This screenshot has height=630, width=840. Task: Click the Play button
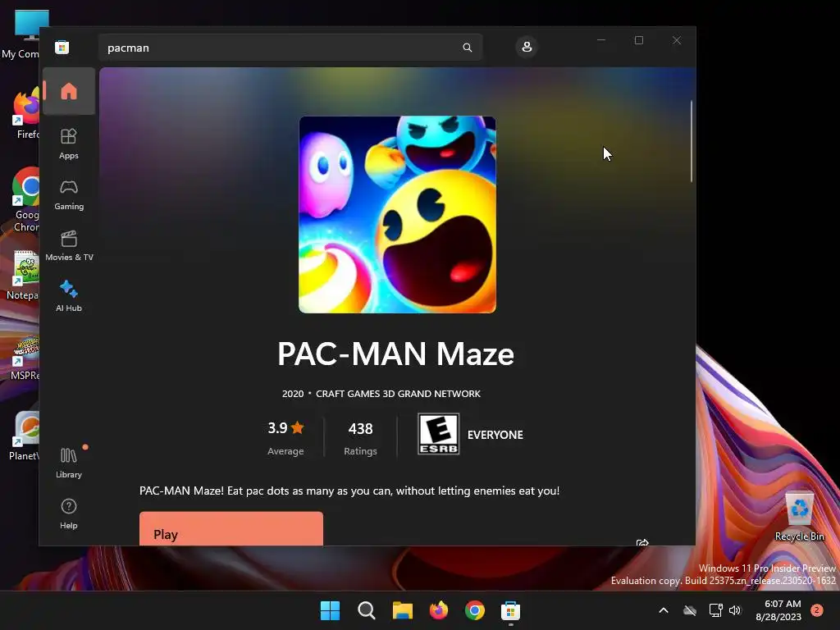231,529
